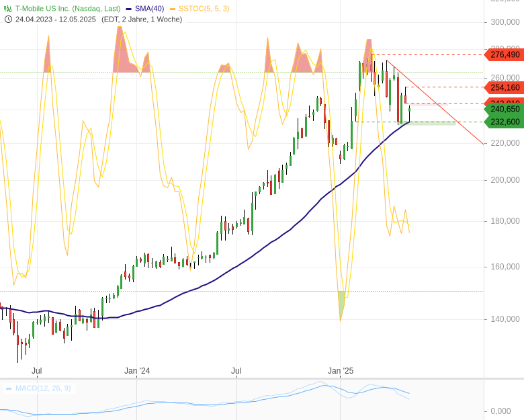Click the 0,000 MACD axis value
Image resolution: width=524 pixels, height=420 pixels.
500,411
